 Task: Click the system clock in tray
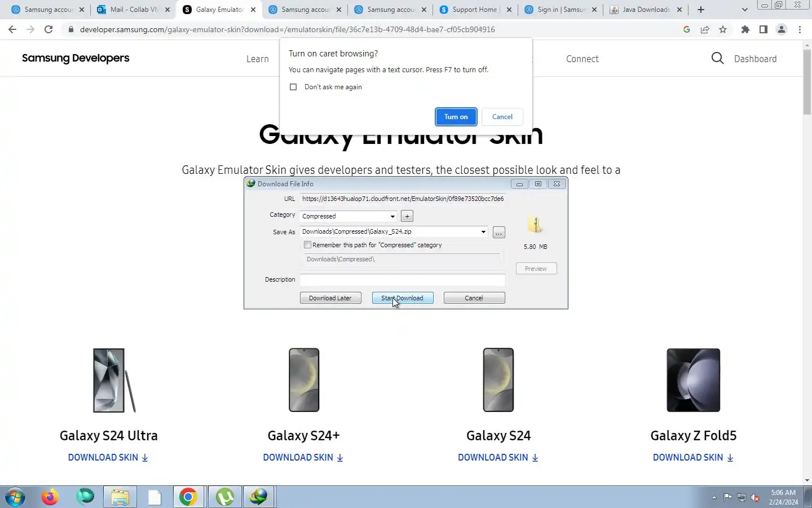point(784,497)
